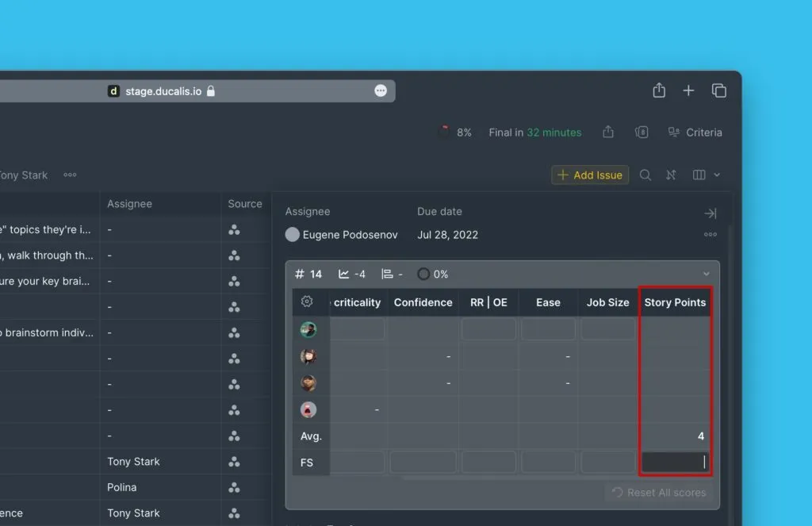The image size is (812, 526).
Task: Click the export icon next to Final timer
Action: pos(608,132)
